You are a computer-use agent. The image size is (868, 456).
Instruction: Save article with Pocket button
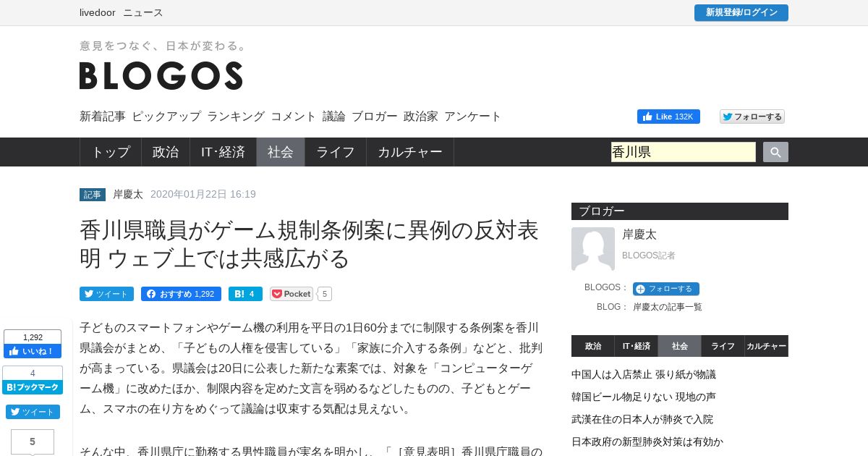coord(292,294)
